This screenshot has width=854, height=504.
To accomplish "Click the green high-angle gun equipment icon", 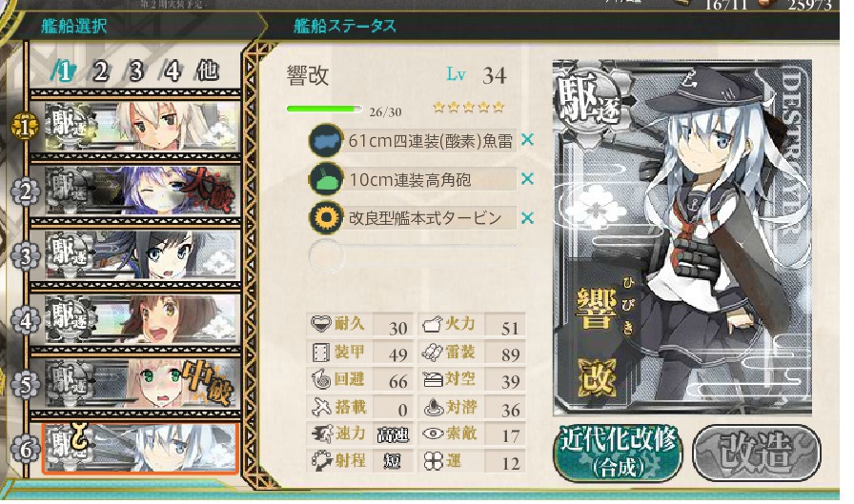I will pos(326,179).
